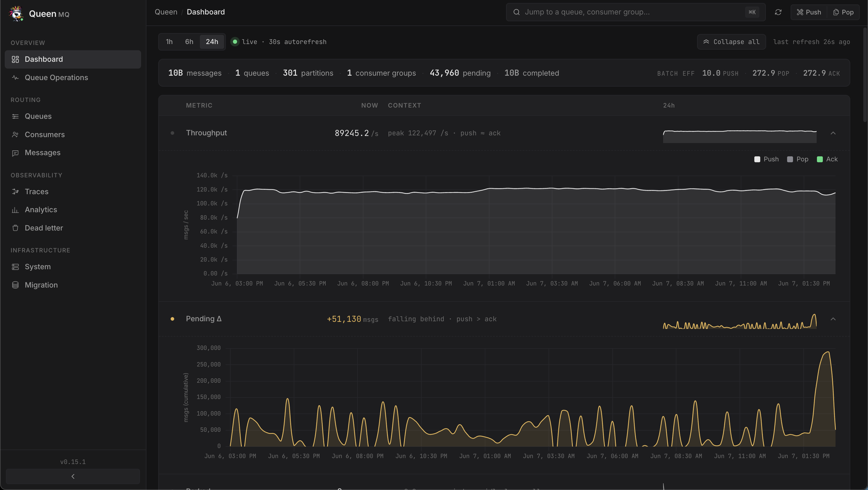Navigate to Analytics
The height and width of the screenshot is (490, 868).
[x=73, y=210]
